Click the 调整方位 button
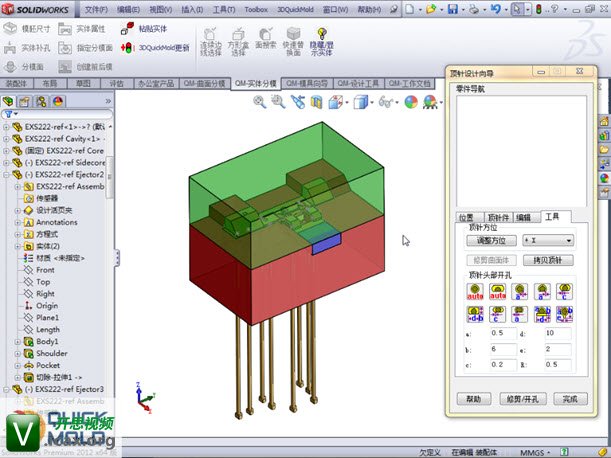This screenshot has height=458, width=611. tap(491, 240)
